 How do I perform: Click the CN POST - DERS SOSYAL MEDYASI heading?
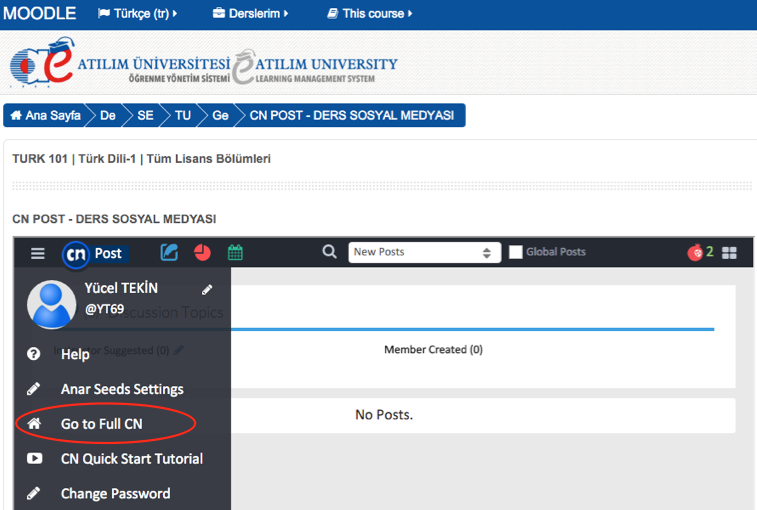coord(114,219)
